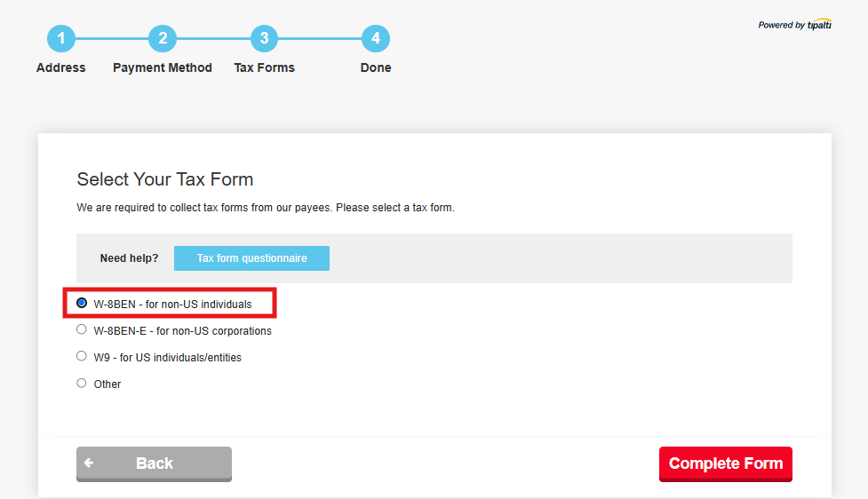Click the Complete Form button
868x499 pixels.
[726, 463]
